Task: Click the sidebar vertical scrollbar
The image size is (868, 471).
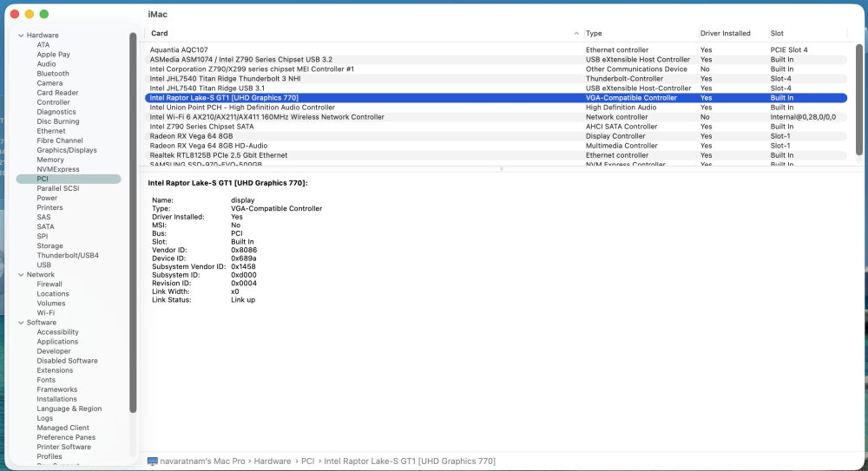Action: tap(133, 223)
